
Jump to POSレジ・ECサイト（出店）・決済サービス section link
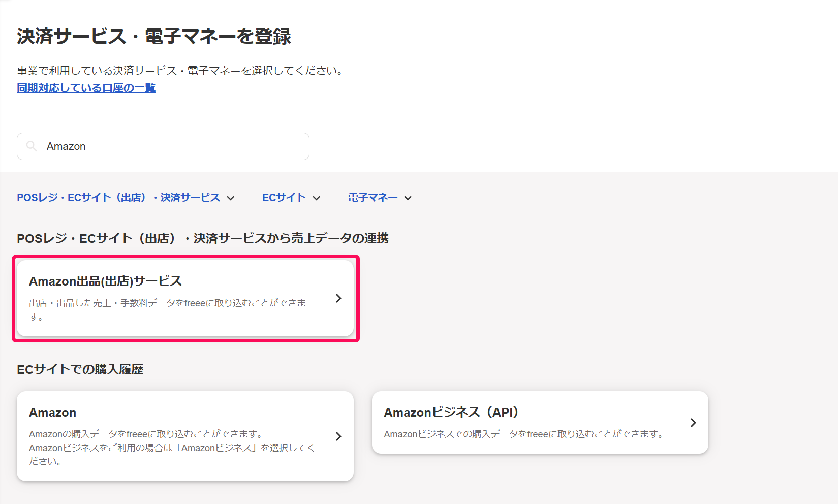pyautogui.click(x=118, y=198)
